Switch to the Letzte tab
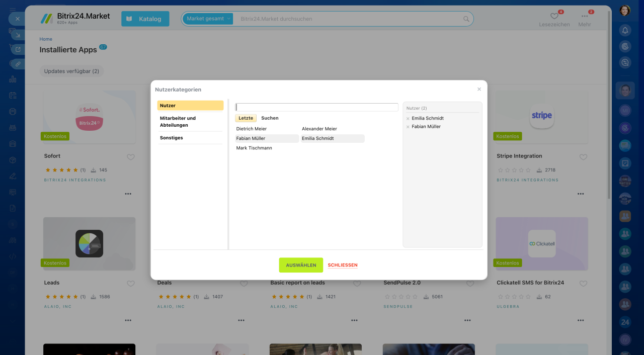 (x=246, y=118)
